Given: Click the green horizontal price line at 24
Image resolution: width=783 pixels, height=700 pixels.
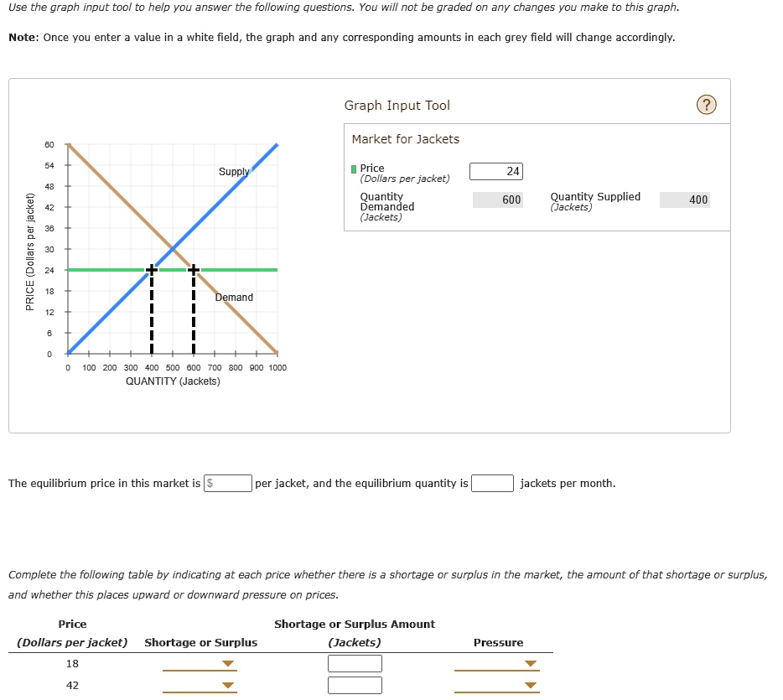Looking at the screenshot, I should click(243, 269).
